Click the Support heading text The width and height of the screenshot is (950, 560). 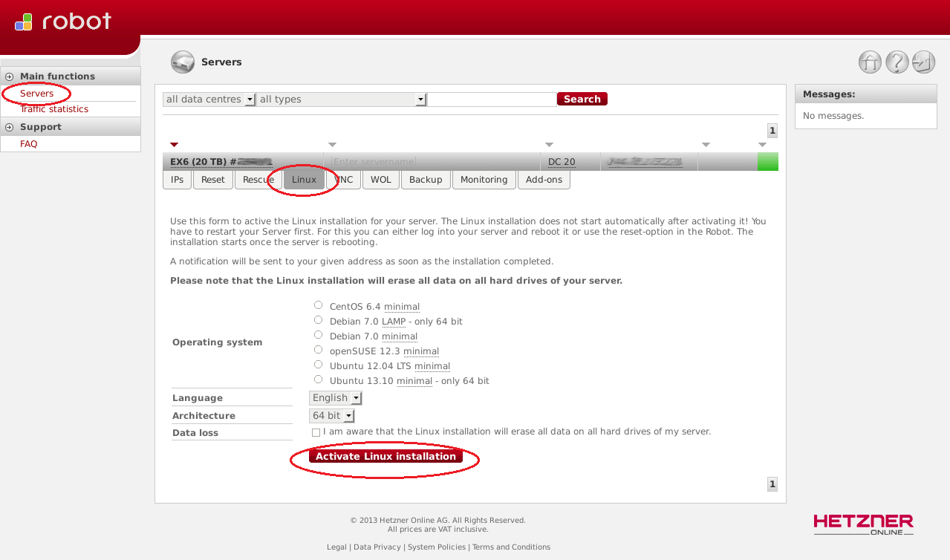click(41, 127)
